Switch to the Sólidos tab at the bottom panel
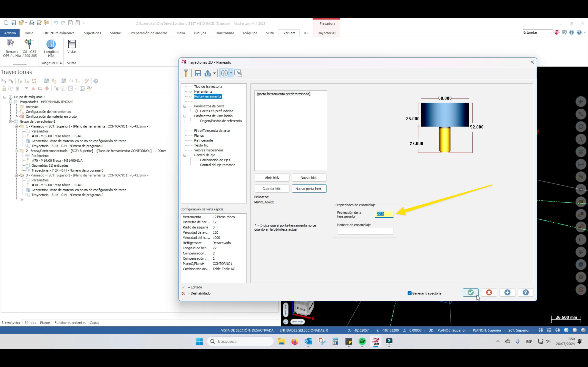This screenshot has height=367, width=588. click(30, 322)
